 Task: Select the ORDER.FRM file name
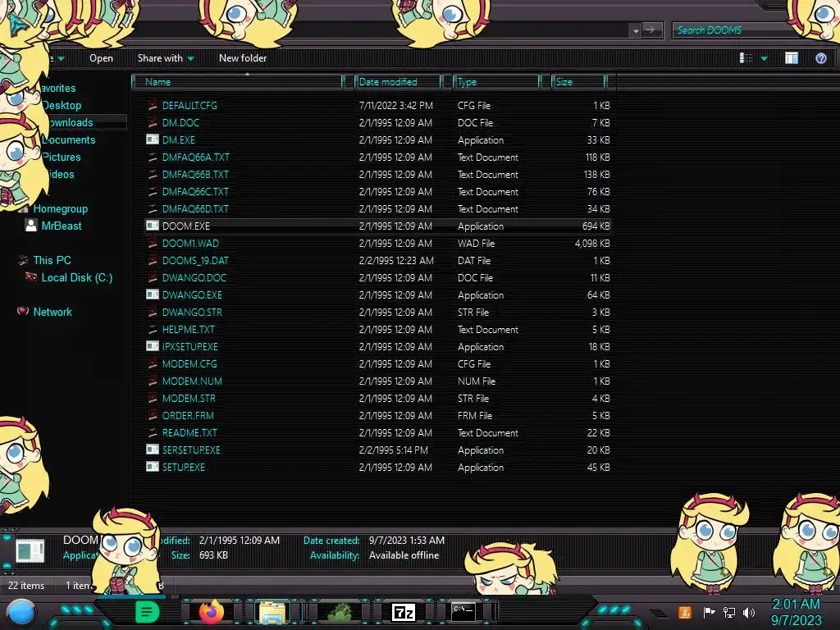click(x=188, y=415)
